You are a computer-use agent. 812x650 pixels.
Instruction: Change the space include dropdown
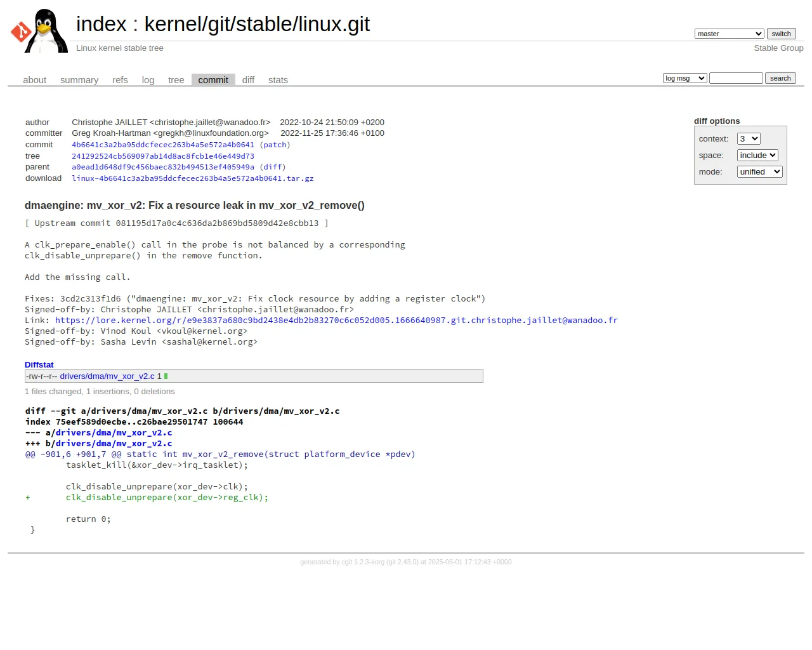[757, 156]
